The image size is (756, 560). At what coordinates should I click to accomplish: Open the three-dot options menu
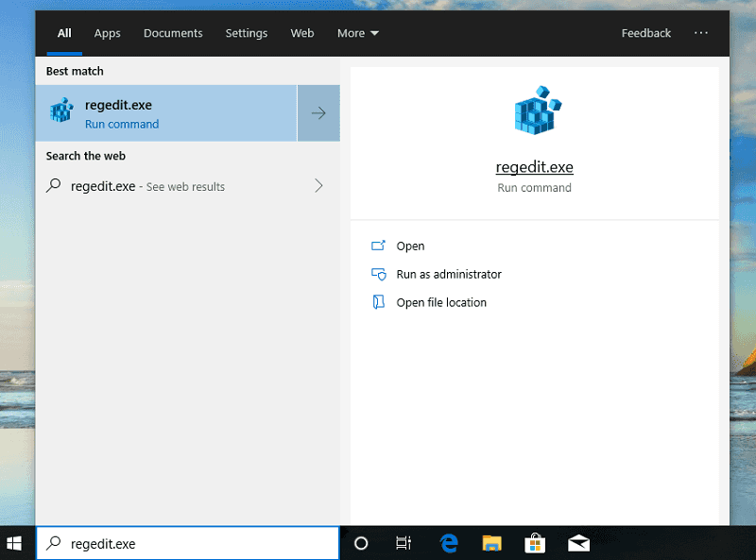(700, 33)
